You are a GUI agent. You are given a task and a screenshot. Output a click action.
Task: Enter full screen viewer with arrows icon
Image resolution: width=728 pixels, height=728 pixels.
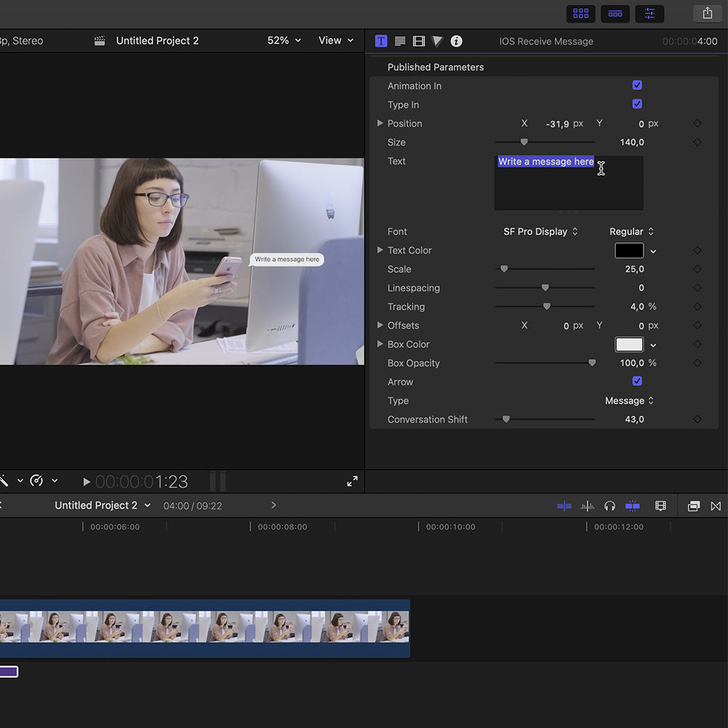(x=352, y=481)
